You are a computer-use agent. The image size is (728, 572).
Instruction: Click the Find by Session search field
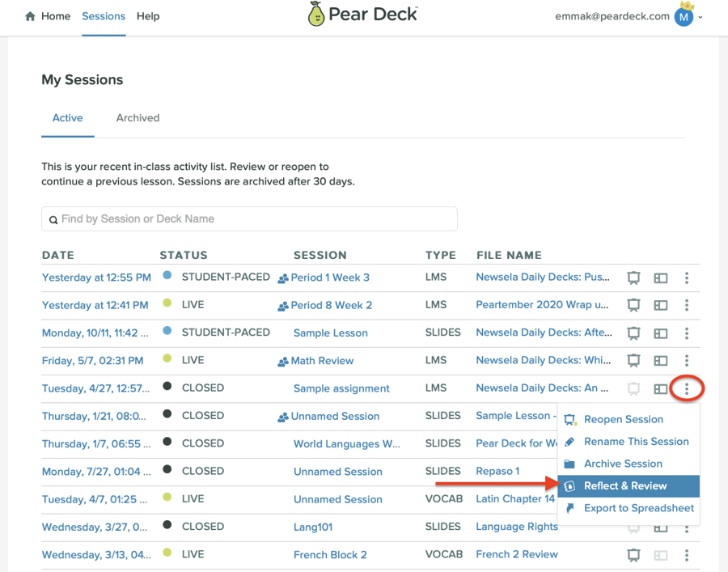pos(249,219)
